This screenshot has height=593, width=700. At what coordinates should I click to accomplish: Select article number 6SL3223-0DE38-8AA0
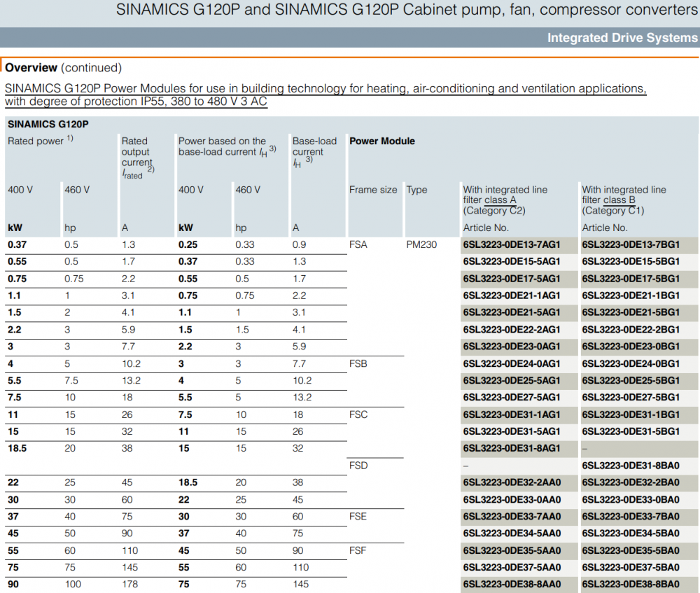512,584
